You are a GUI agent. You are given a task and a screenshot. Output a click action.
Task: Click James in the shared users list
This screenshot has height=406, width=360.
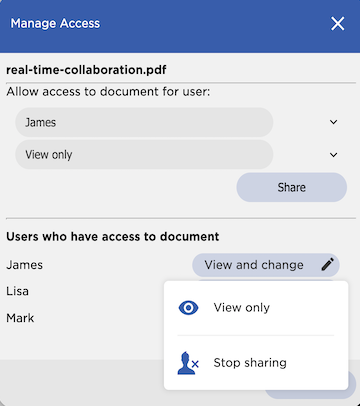click(24, 265)
